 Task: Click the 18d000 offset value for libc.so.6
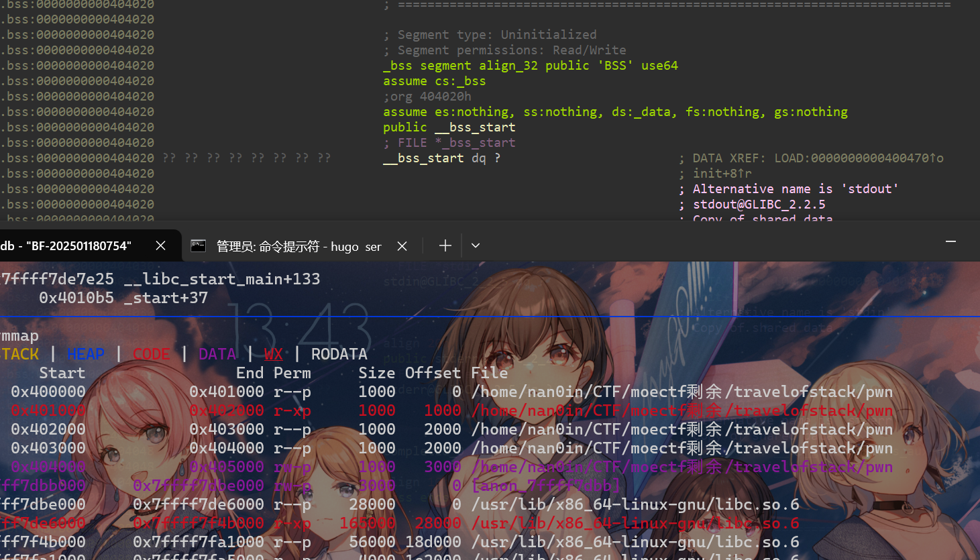(x=433, y=542)
